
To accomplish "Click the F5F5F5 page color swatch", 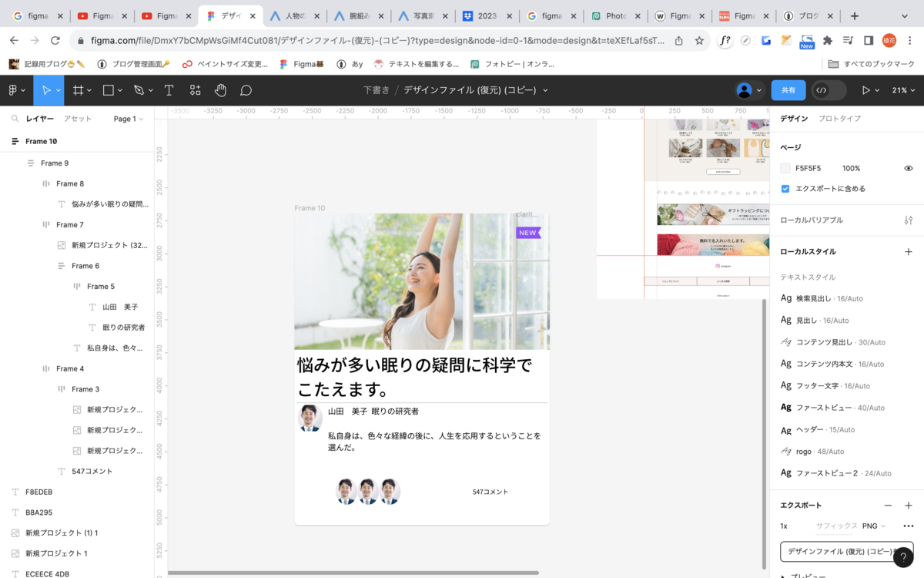I will tap(785, 168).
